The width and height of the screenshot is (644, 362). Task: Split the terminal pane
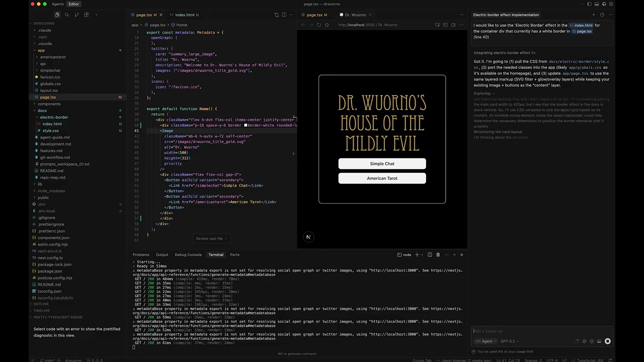point(430,255)
